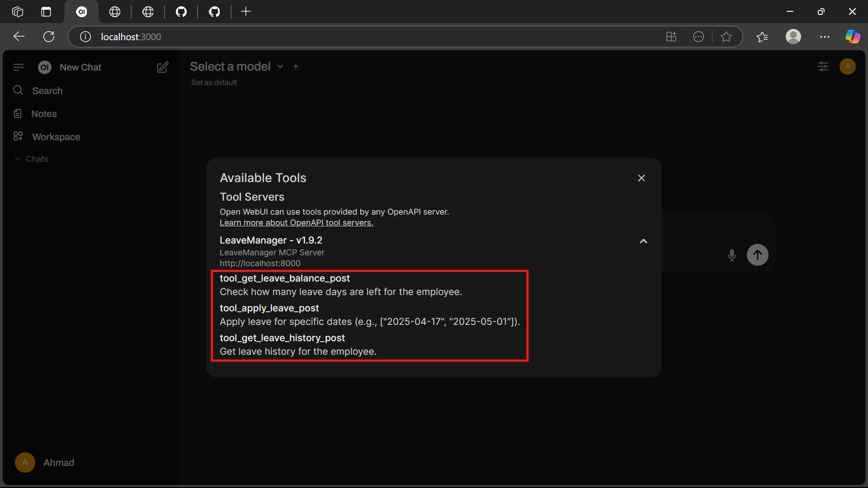
Task: Click Search in the sidebar
Action: click(x=47, y=91)
